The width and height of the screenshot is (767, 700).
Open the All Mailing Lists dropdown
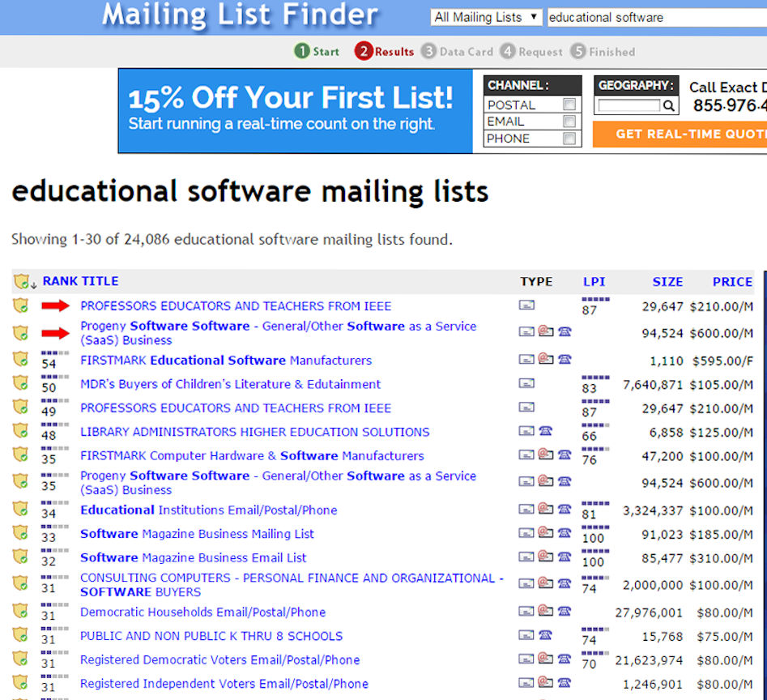coord(486,17)
